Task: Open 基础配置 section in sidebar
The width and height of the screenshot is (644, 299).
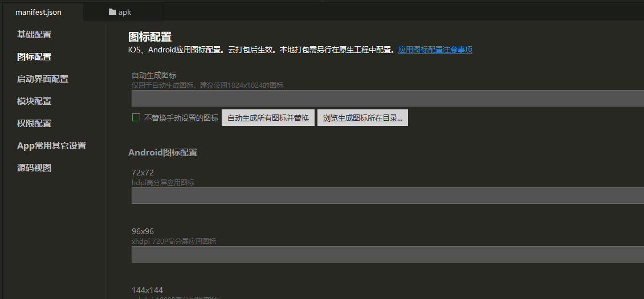Action: (x=34, y=35)
